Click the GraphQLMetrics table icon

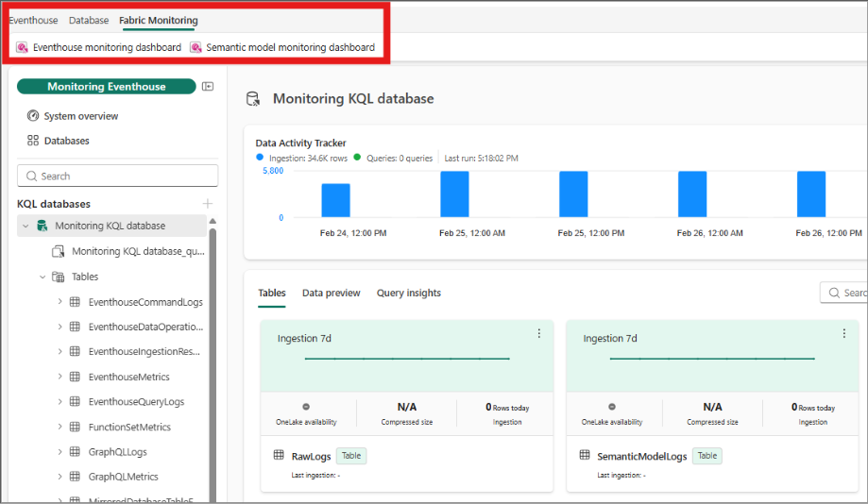75,477
